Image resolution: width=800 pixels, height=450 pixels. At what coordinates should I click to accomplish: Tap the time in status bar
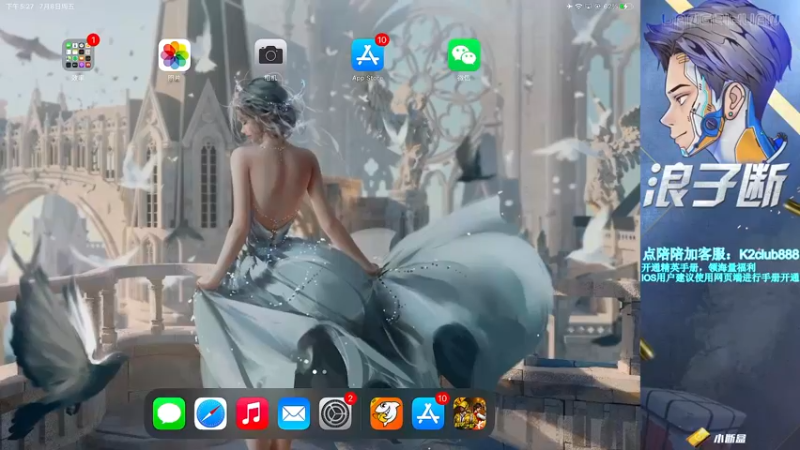point(20,7)
